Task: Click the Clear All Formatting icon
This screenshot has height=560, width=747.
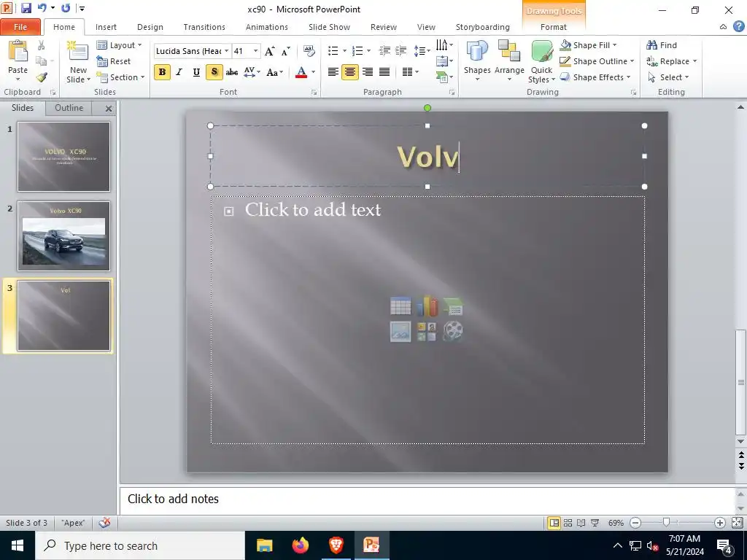Action: [309, 51]
